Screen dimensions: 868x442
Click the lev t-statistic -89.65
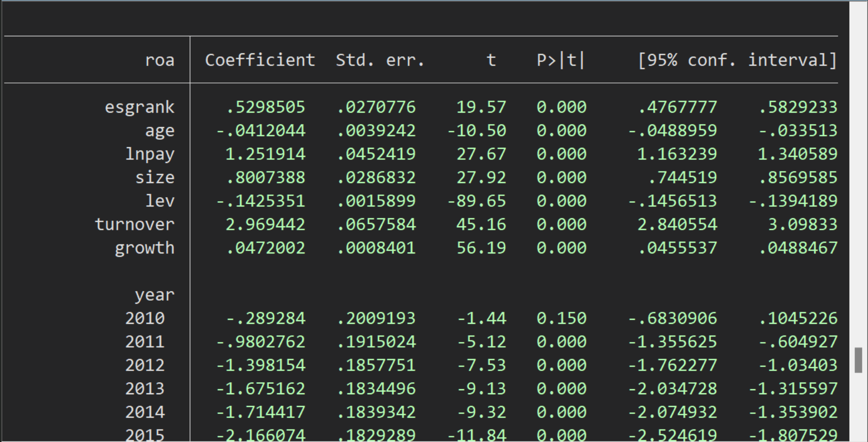pyautogui.click(x=476, y=201)
